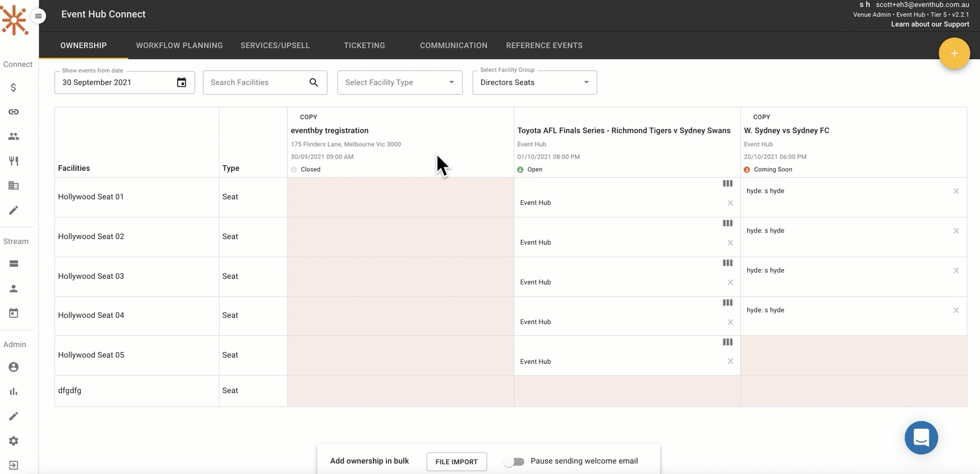Toggle Pause sending welcome email switch
980x474 pixels.
point(514,461)
